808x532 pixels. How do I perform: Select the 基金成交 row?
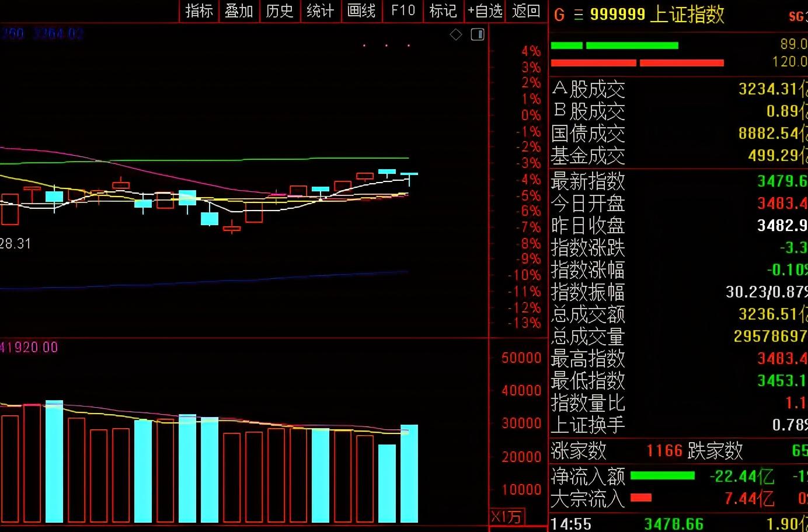tap(679, 156)
